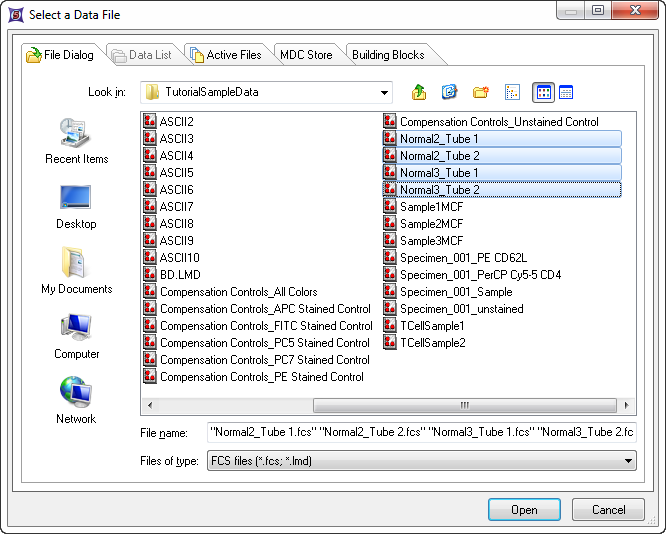Open Recent Items in the sidebar
This screenshot has height=534, width=666.
[77, 142]
